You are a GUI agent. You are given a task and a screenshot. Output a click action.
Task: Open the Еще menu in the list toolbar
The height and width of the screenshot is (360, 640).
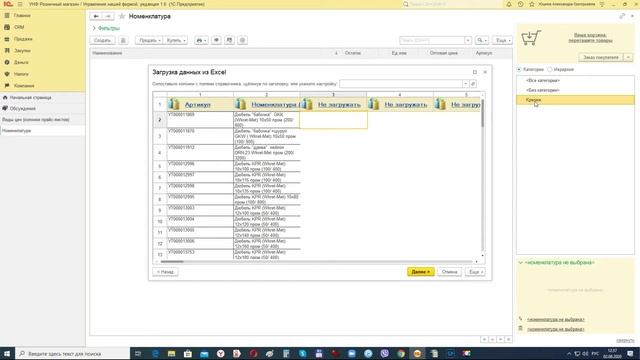click(502, 40)
